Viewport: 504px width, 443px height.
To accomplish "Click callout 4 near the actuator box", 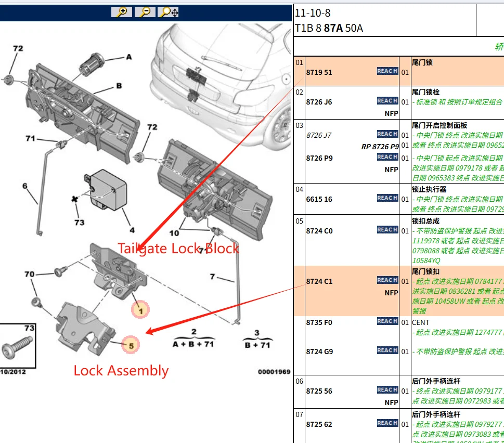I will tap(132, 230).
